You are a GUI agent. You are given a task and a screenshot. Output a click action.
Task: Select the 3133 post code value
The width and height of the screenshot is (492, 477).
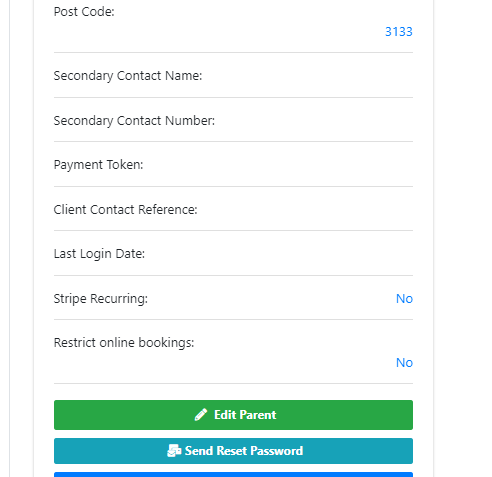coord(399,32)
